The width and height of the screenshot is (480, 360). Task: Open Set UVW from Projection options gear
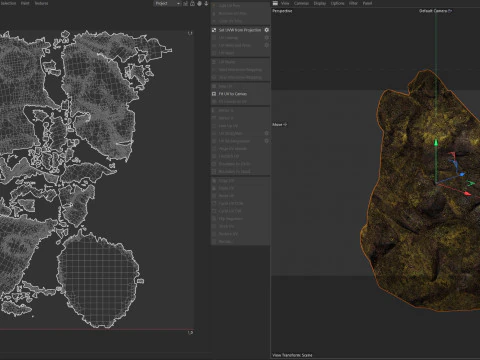[x=267, y=30]
